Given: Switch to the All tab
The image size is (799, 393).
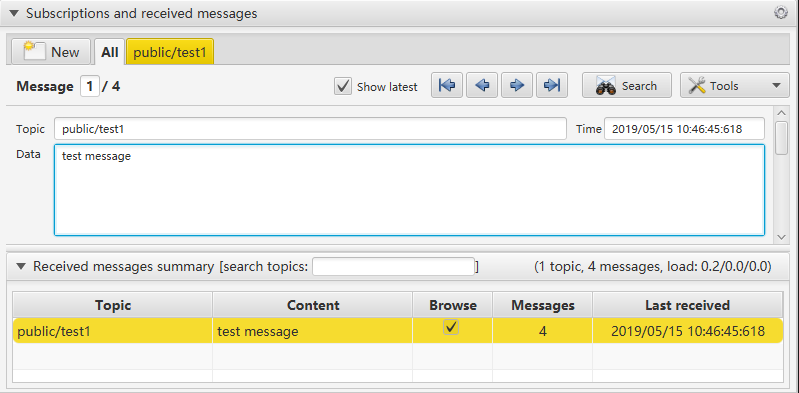Looking at the screenshot, I should click(110, 52).
